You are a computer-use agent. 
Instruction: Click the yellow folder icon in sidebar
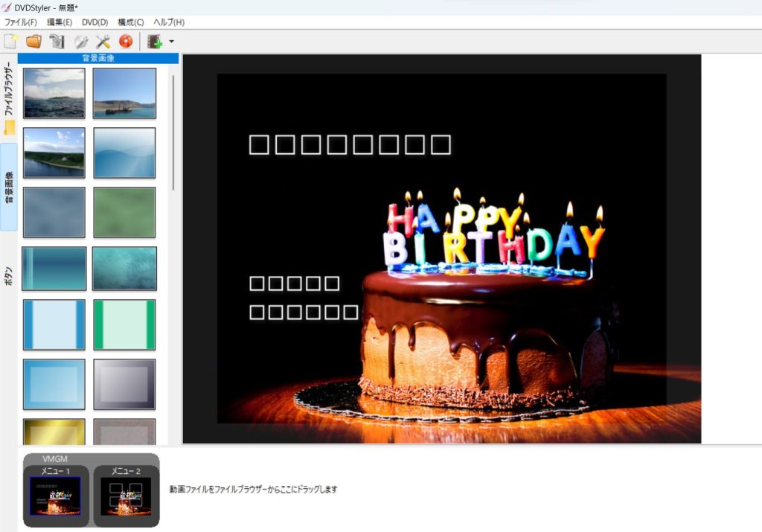tap(9, 128)
